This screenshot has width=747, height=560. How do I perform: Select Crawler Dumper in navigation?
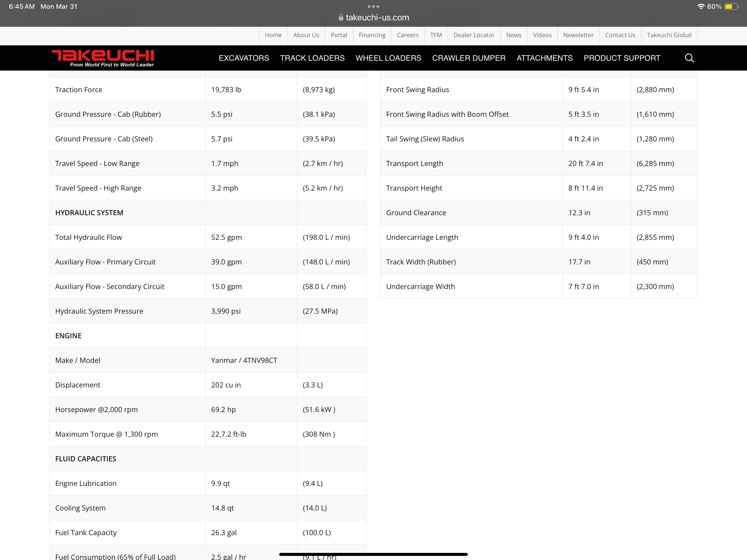click(x=469, y=58)
